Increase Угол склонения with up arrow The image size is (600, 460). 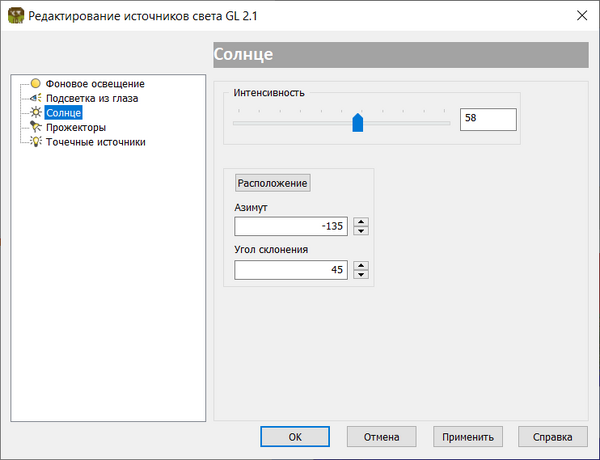361,265
